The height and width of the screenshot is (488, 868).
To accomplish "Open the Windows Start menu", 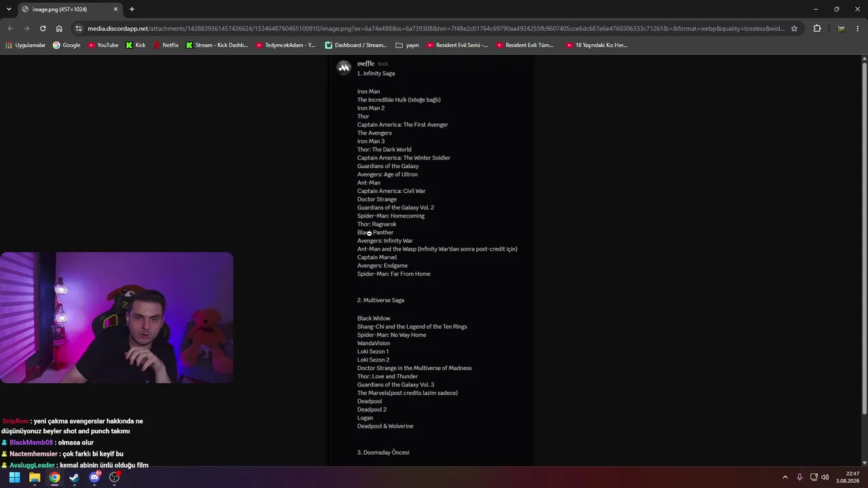I will (14, 477).
